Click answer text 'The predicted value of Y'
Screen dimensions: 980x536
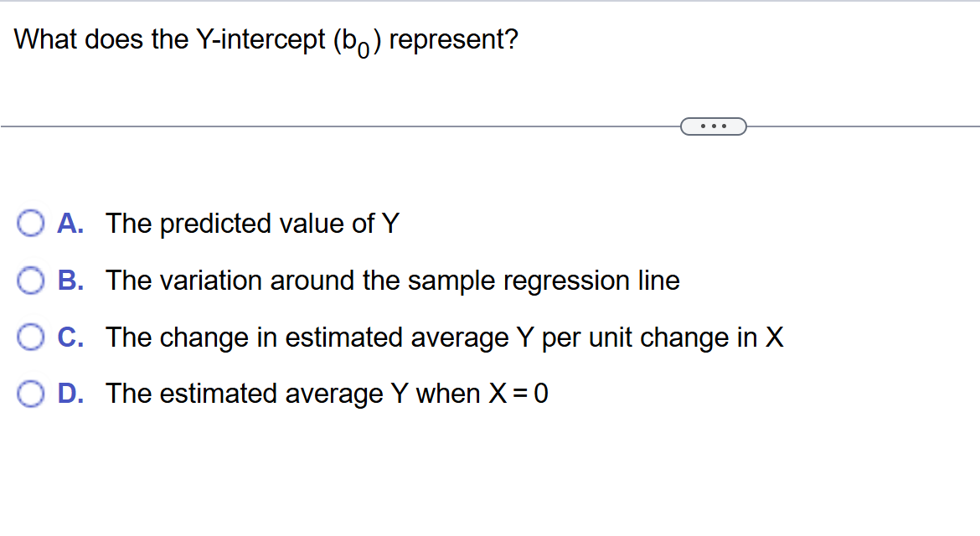tap(253, 223)
